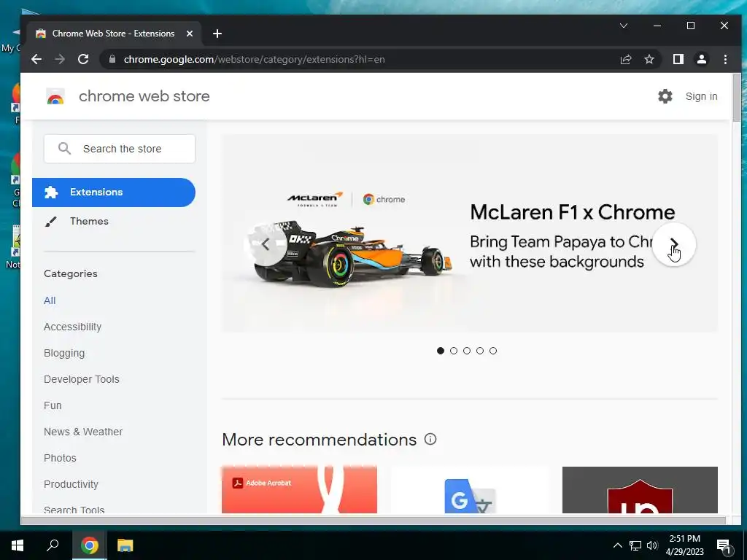Open web store settings gear

point(665,96)
